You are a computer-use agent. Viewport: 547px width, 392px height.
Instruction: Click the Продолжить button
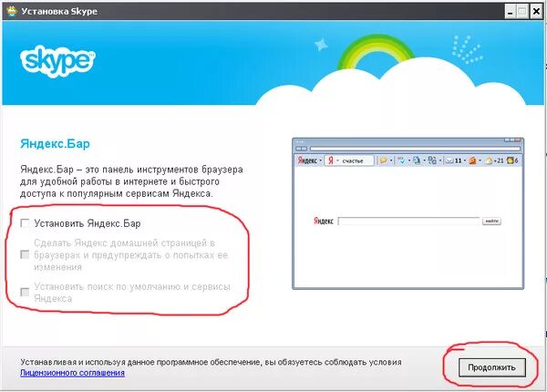point(492,367)
